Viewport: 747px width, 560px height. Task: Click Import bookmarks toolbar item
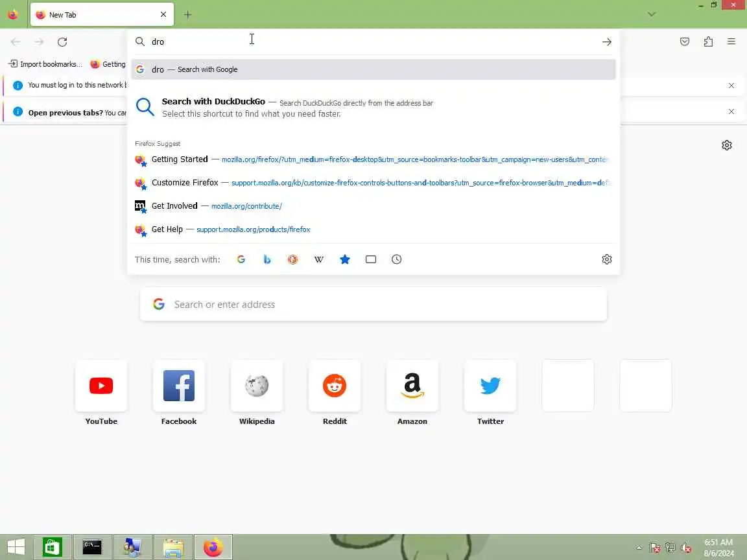point(45,64)
